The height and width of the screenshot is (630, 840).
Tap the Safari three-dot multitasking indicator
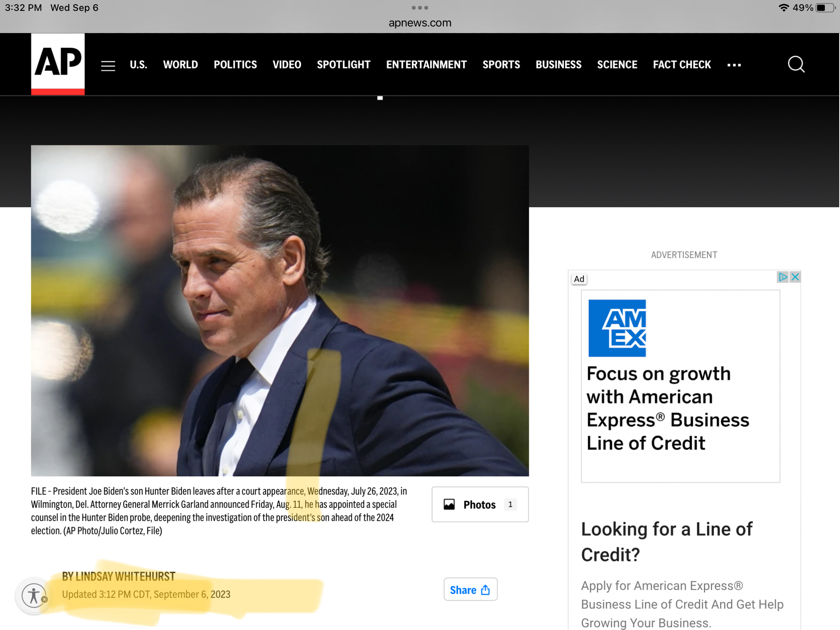(420, 8)
